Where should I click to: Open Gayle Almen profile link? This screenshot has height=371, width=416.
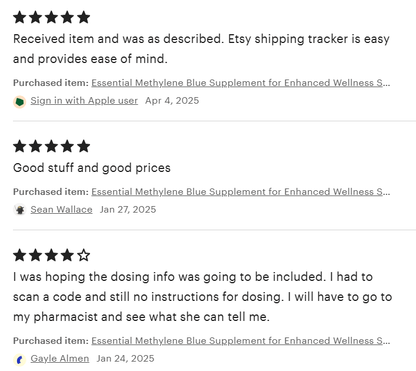[60, 359]
